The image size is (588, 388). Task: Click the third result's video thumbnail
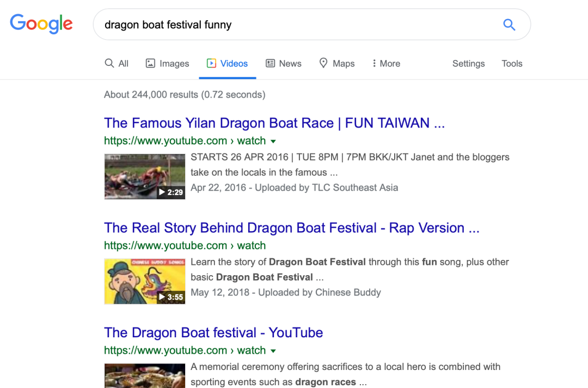point(145,376)
